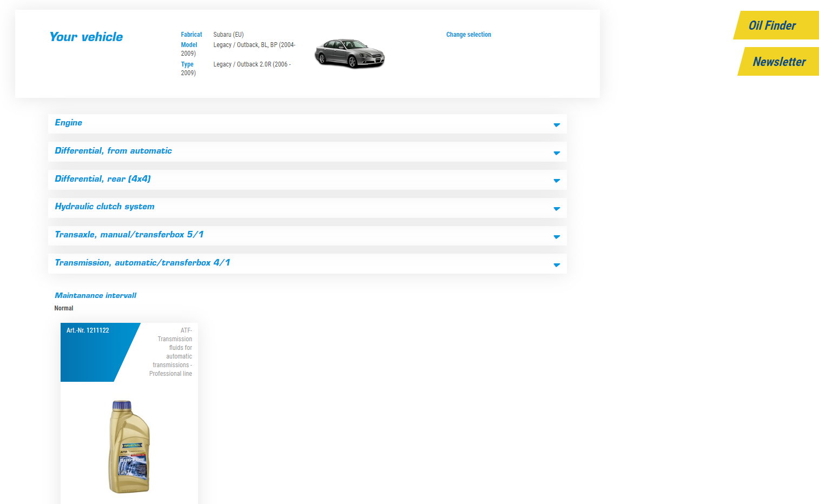Open Hydraulic clutch system heading
The image size is (819, 504).
pyautogui.click(x=104, y=207)
